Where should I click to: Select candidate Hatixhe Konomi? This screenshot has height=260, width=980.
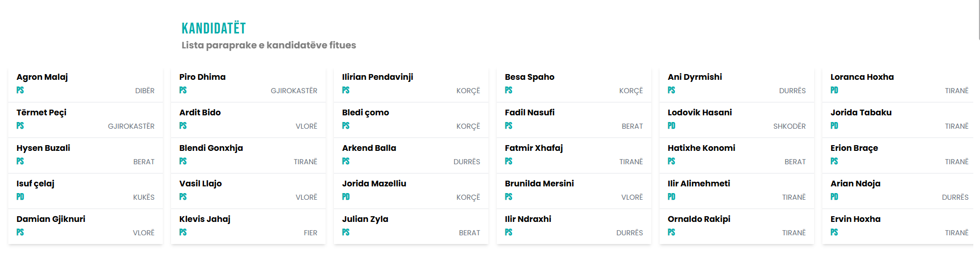701,148
